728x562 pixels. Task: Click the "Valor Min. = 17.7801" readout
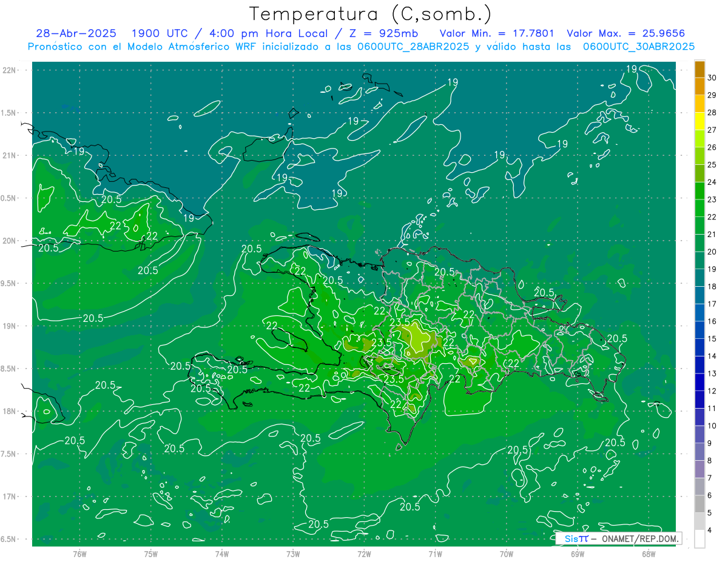(497, 33)
